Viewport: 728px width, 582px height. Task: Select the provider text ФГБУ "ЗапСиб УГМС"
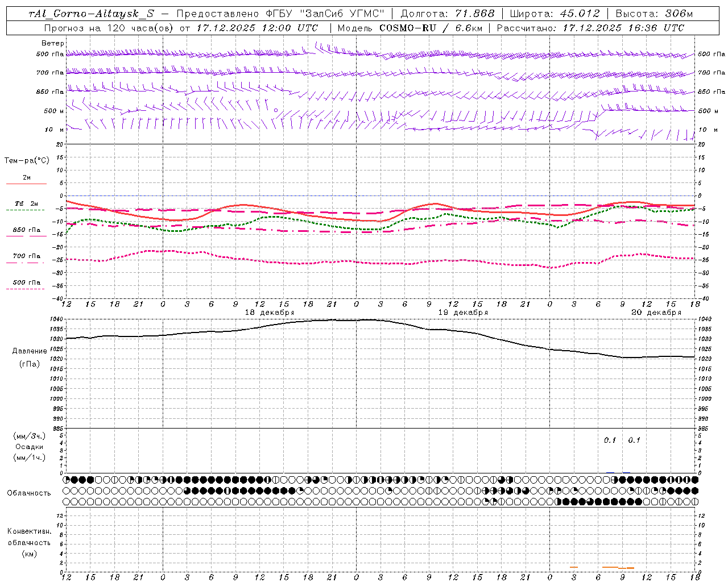click(x=325, y=14)
